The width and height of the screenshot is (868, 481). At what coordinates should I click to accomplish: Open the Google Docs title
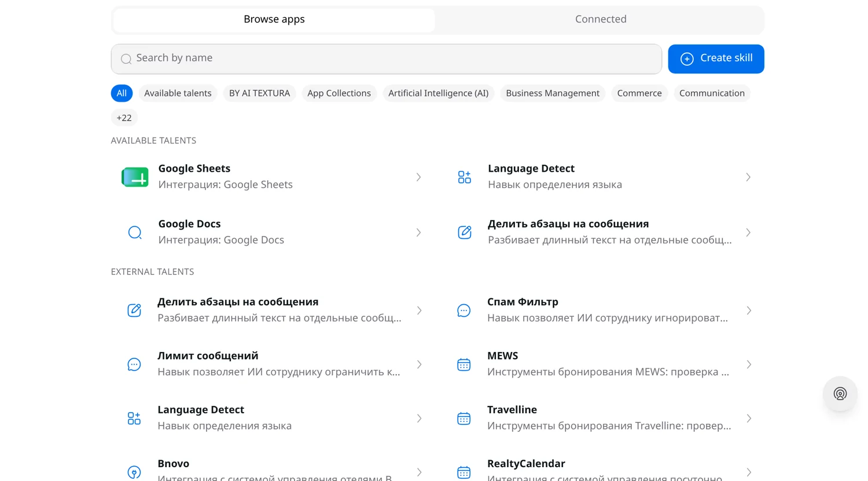pos(189,224)
